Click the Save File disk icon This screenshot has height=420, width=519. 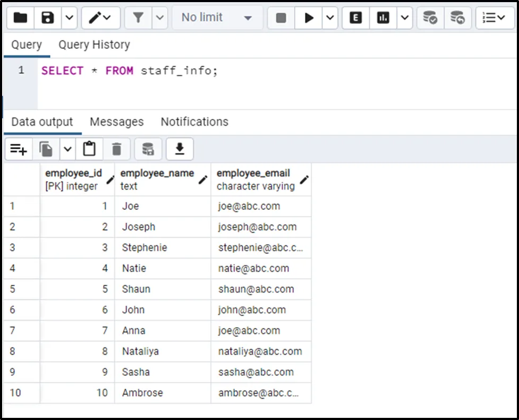[x=48, y=18]
